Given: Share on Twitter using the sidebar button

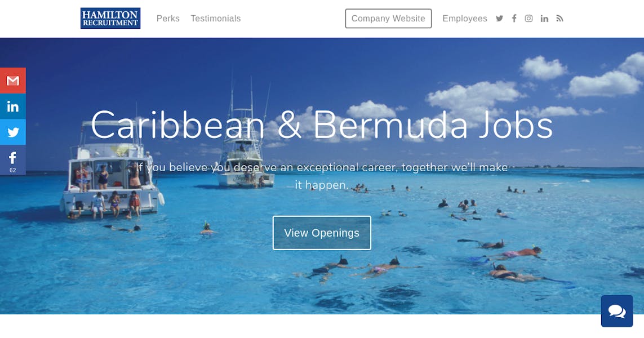Looking at the screenshot, I should pos(13,132).
